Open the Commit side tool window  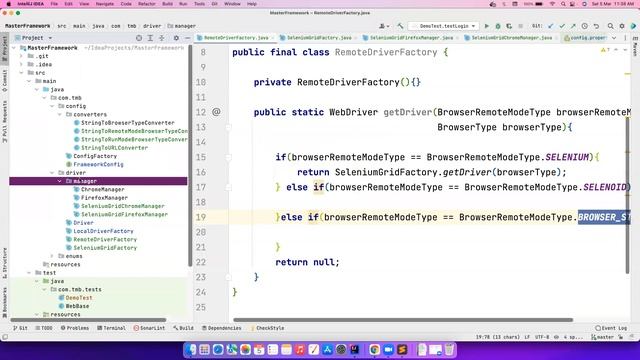point(4,80)
